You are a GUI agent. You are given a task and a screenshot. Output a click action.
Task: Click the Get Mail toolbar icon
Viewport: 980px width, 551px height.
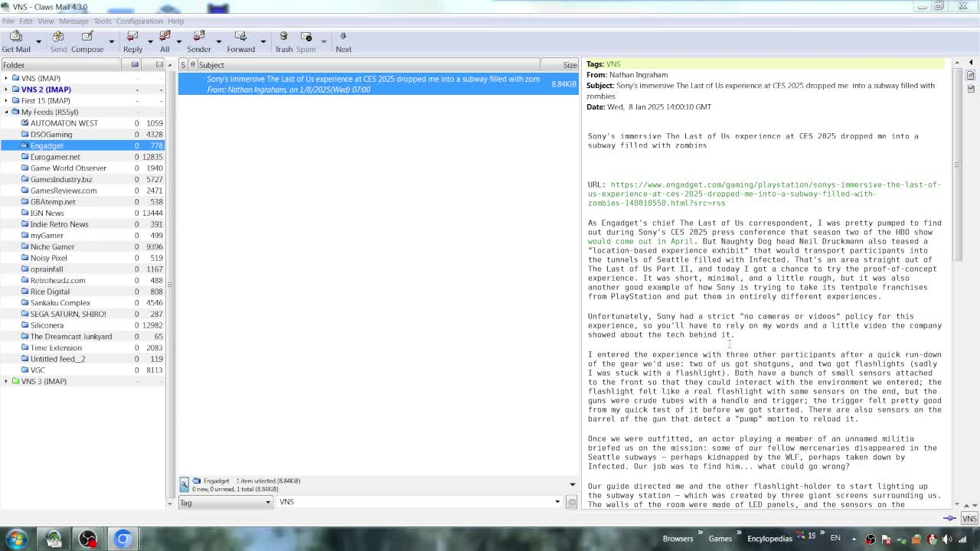click(16, 42)
